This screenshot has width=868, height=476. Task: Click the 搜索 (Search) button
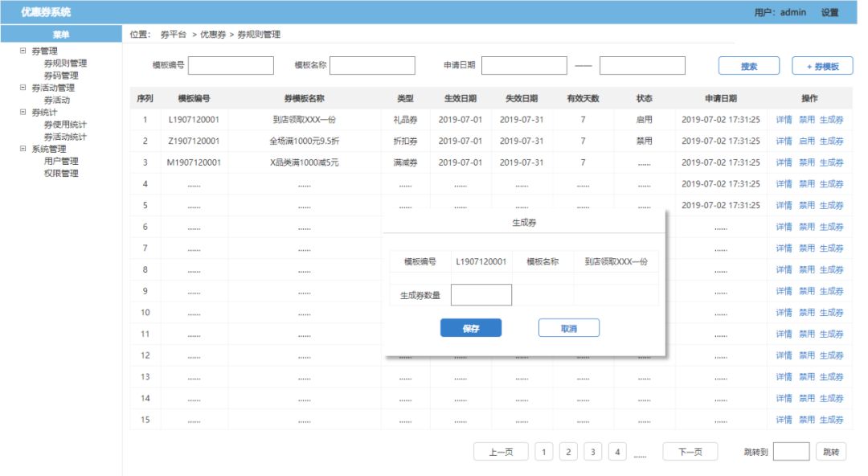747,65
